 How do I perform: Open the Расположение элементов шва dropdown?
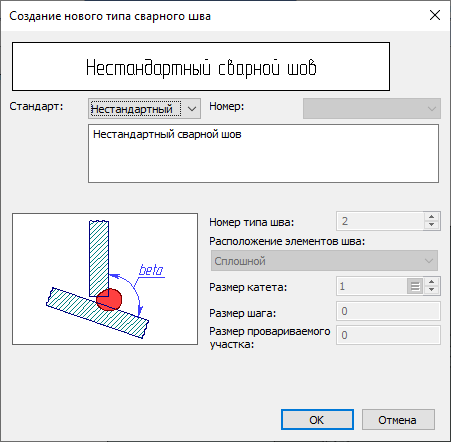(324, 261)
